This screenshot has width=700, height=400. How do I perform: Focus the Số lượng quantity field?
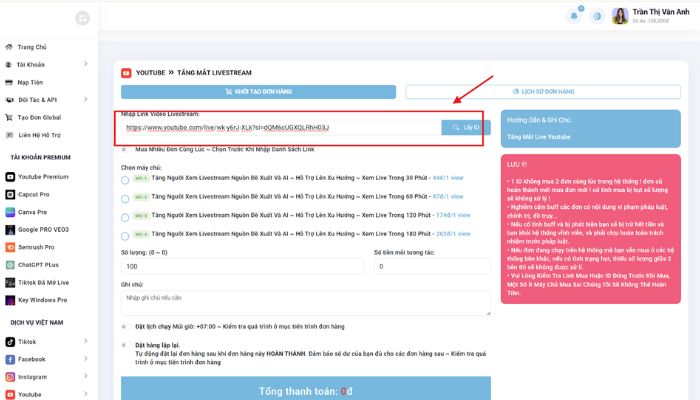tap(242, 267)
